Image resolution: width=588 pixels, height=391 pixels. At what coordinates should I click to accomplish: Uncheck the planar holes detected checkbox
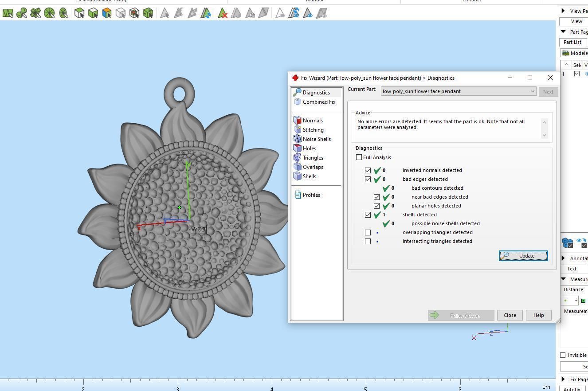point(376,206)
